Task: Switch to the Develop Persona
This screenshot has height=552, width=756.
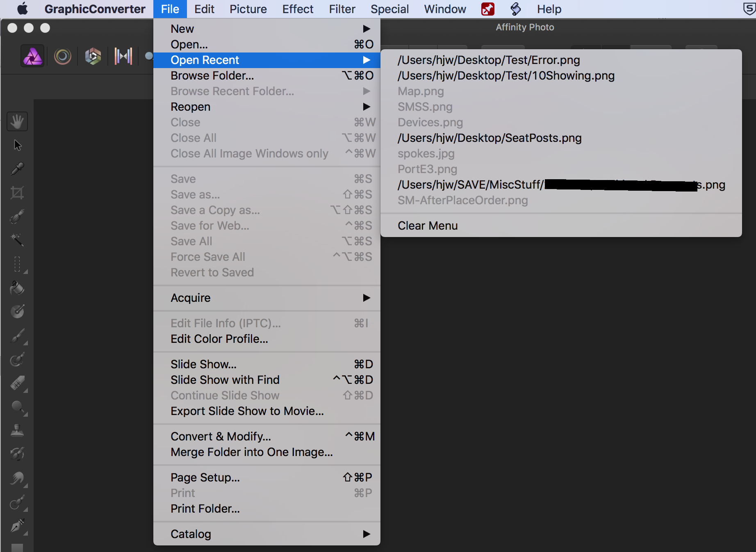Action: (x=93, y=56)
